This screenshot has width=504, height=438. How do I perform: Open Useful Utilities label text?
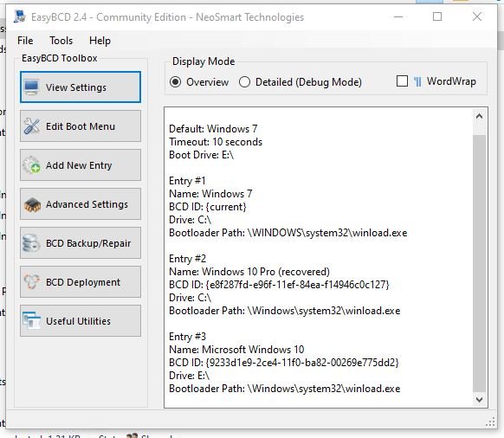[78, 321]
